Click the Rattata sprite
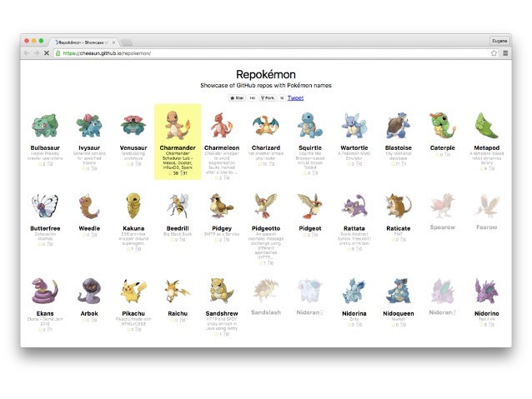532x399 pixels. (x=354, y=206)
